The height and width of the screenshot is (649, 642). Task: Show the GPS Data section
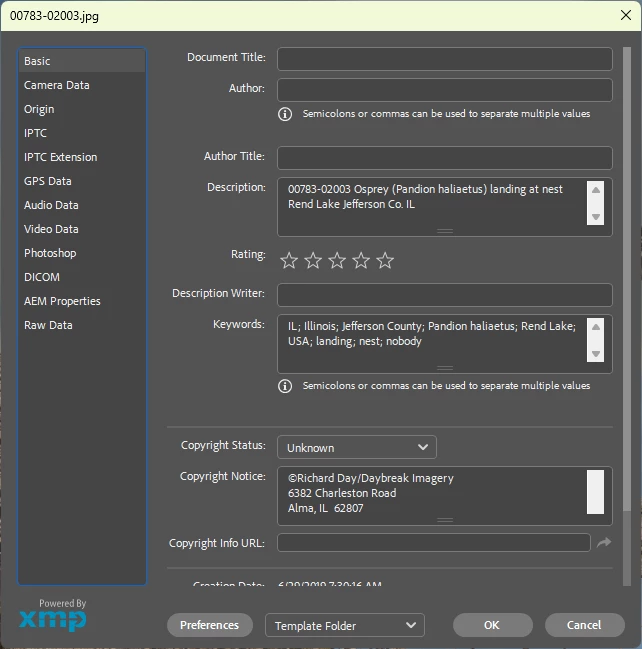[x=82, y=181]
